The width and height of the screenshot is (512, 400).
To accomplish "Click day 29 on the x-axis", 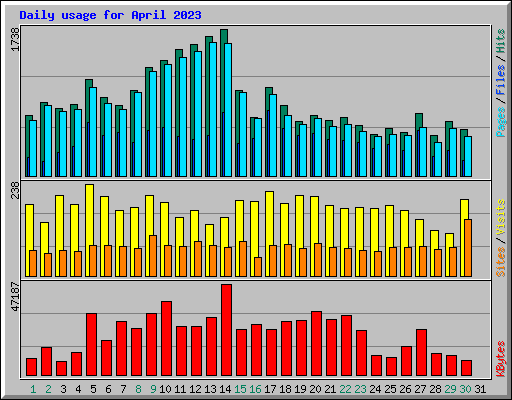I will [450, 389].
